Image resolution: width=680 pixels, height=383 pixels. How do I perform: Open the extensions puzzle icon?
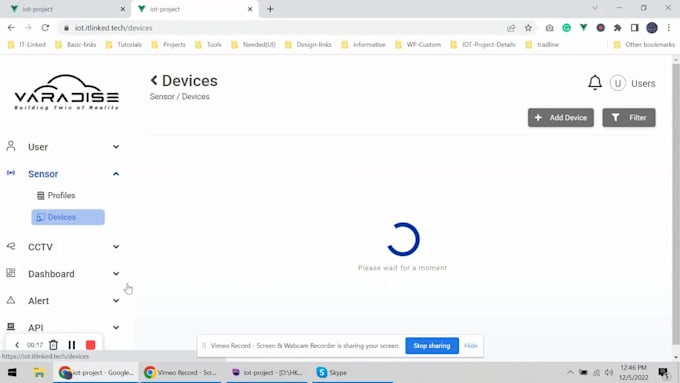pos(618,28)
